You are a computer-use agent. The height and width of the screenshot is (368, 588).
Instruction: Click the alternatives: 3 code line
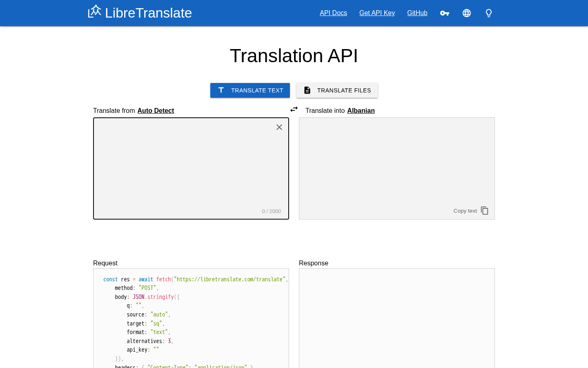coord(150,341)
